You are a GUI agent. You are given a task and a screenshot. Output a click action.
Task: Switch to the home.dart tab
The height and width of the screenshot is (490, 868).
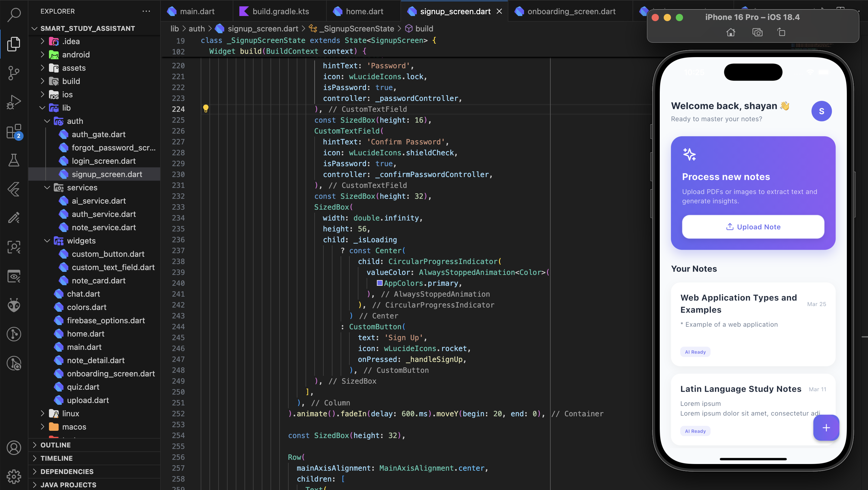pos(364,11)
